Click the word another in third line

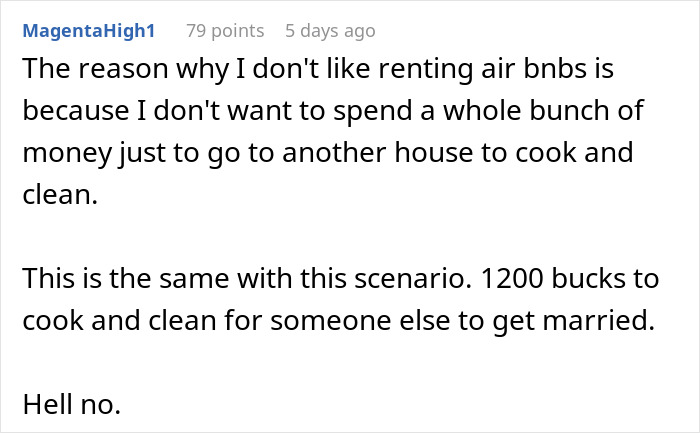point(334,153)
